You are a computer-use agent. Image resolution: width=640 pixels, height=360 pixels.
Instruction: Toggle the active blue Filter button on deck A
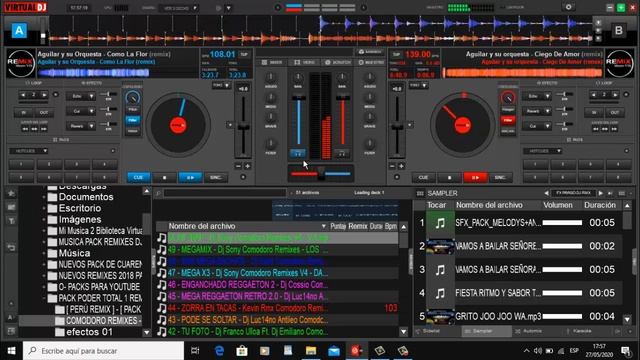tap(133, 120)
